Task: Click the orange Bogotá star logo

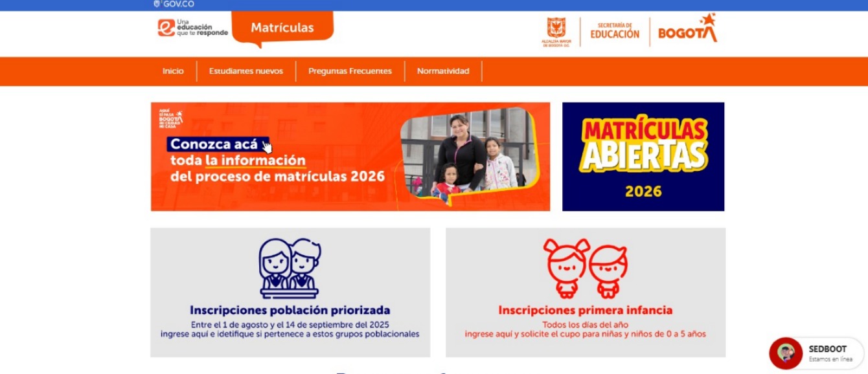Action: click(688, 28)
